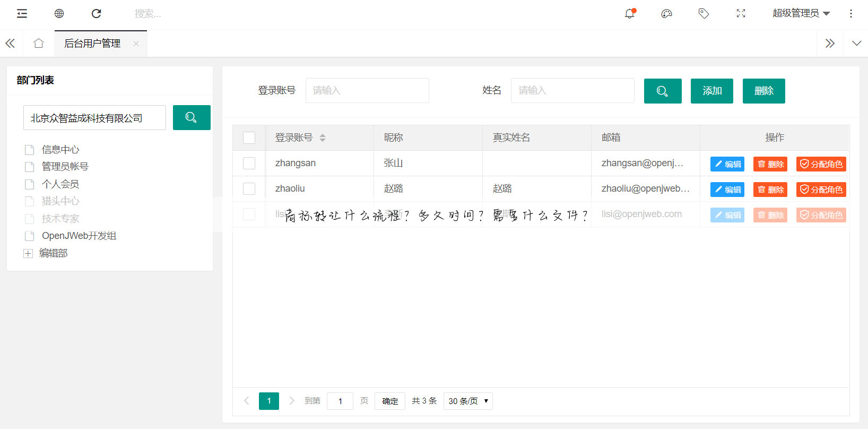Confirm page jump with 确定 button
Image resolution: width=868 pixels, height=429 pixels.
coord(390,401)
